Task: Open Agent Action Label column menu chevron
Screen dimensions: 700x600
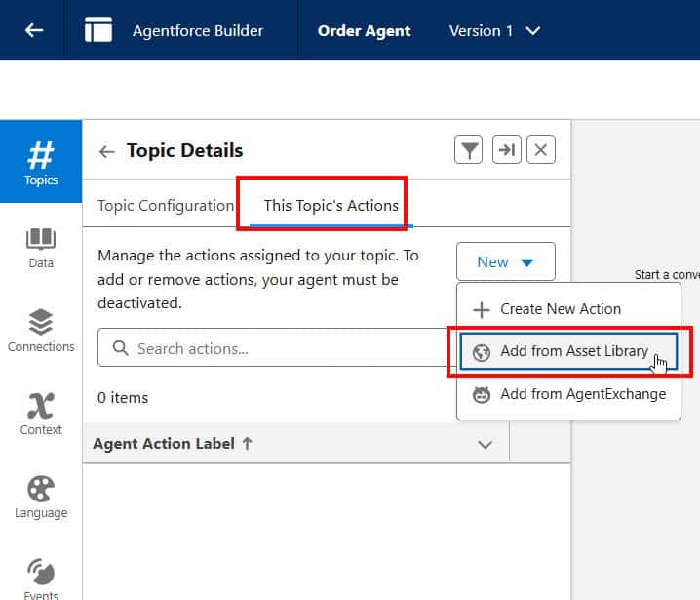Action: 485,445
